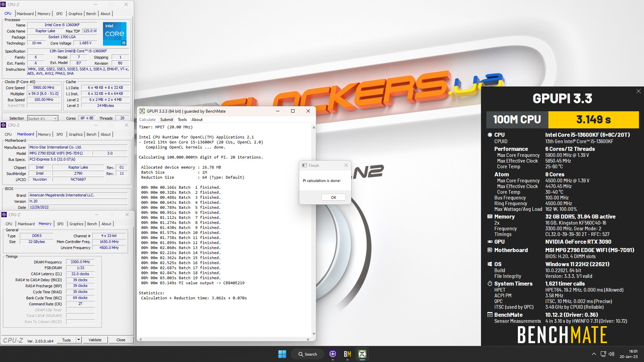The width and height of the screenshot is (644, 362).
Task: Click the 3.149 s result in BenchMate
Action: click(593, 119)
